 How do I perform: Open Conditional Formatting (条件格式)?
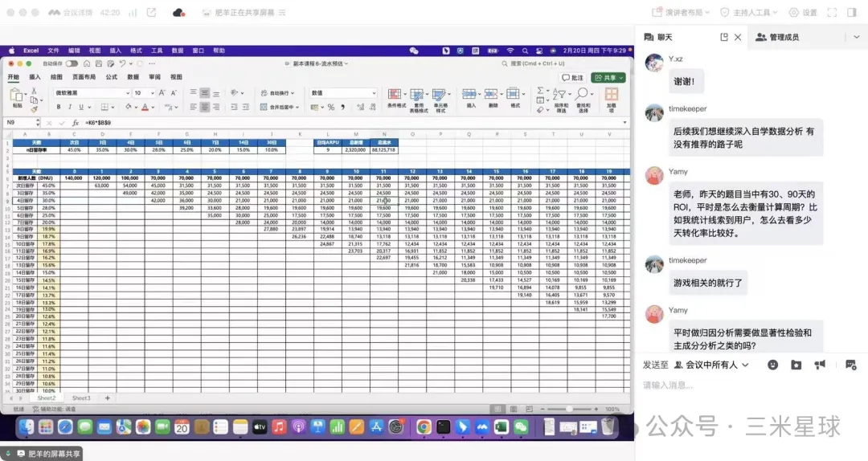pyautogui.click(x=395, y=97)
